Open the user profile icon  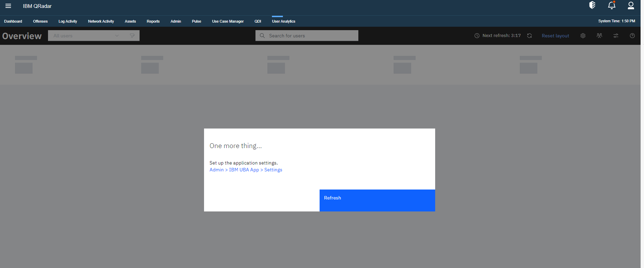click(631, 5)
